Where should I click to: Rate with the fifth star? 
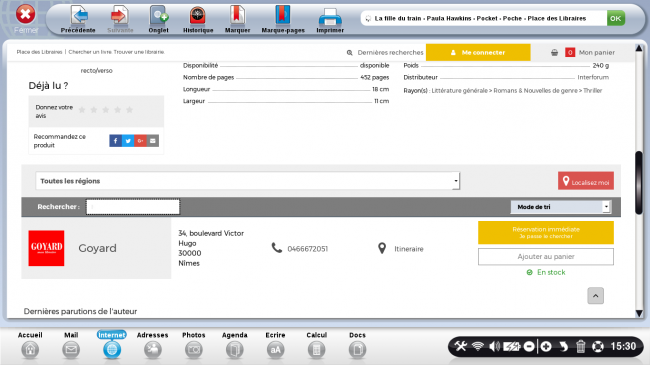130,110
